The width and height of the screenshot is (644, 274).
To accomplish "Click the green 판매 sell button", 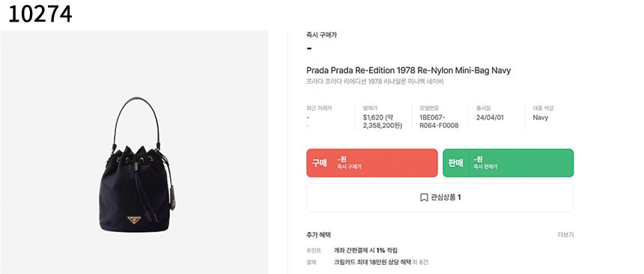I will (508, 162).
